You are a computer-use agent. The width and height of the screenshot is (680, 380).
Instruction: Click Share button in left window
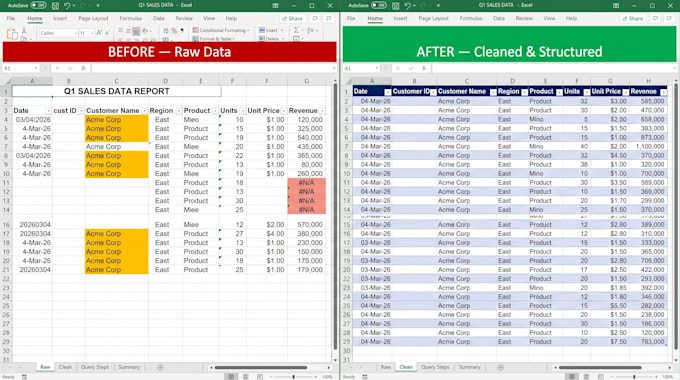click(292, 19)
